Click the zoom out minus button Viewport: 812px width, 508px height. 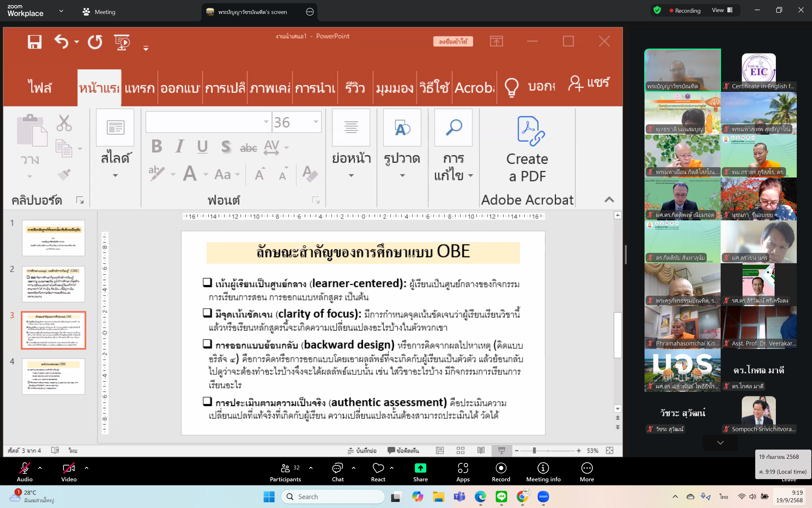pos(517,451)
